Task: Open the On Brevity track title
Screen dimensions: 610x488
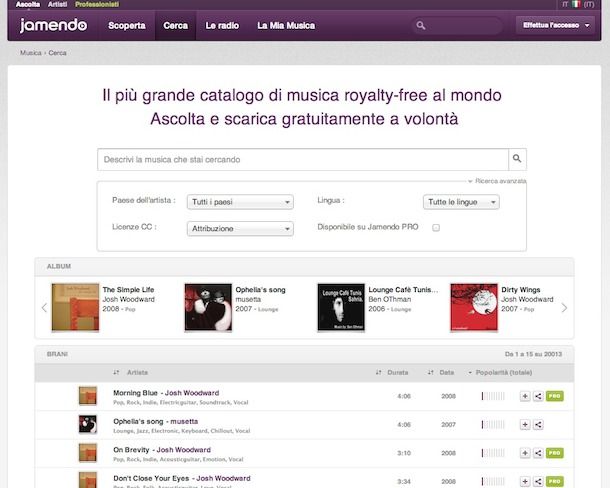Action: tap(131, 449)
